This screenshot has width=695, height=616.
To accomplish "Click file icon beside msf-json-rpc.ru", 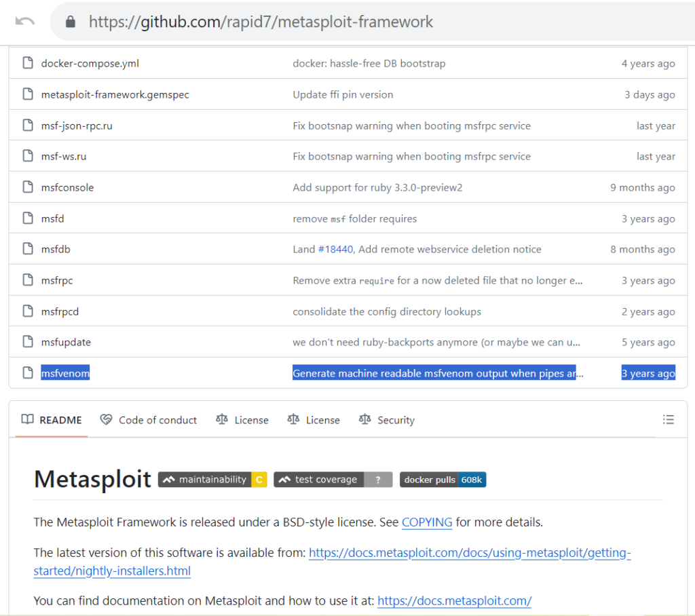I will [28, 126].
